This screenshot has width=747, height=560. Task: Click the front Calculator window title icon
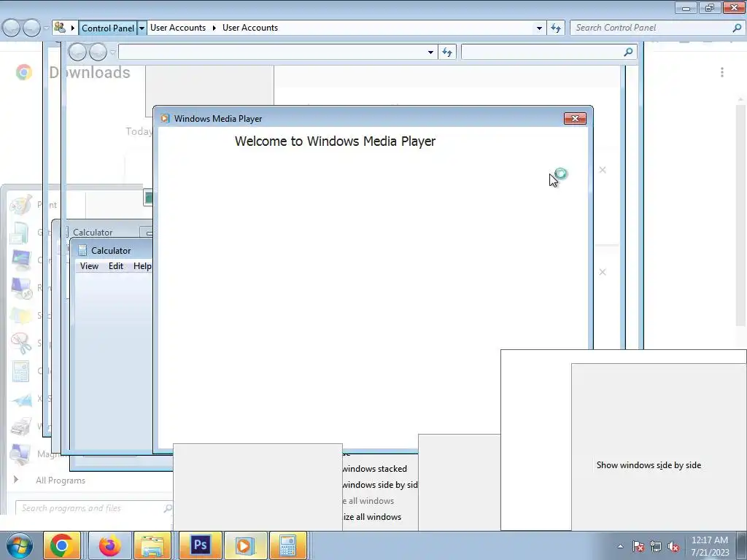(82, 251)
